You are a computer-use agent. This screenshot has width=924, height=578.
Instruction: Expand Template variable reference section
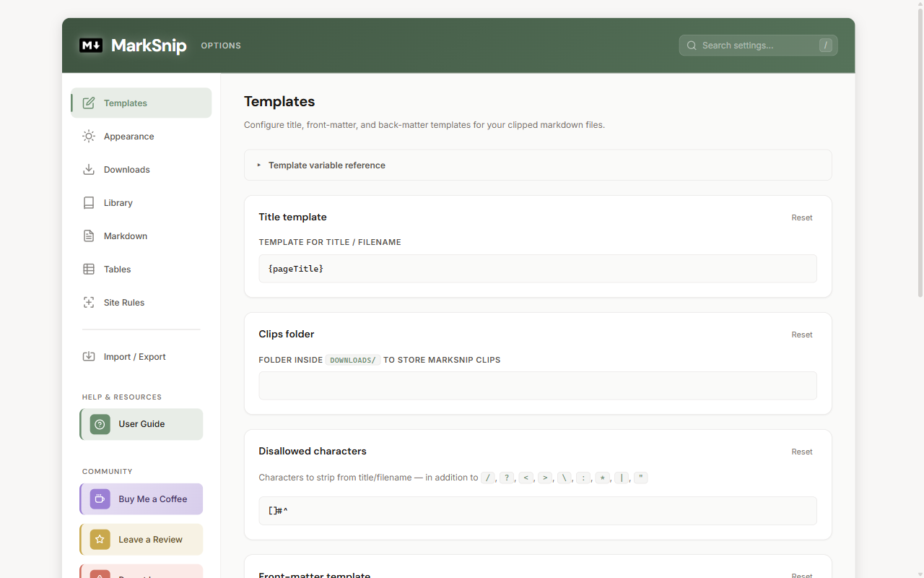point(538,165)
